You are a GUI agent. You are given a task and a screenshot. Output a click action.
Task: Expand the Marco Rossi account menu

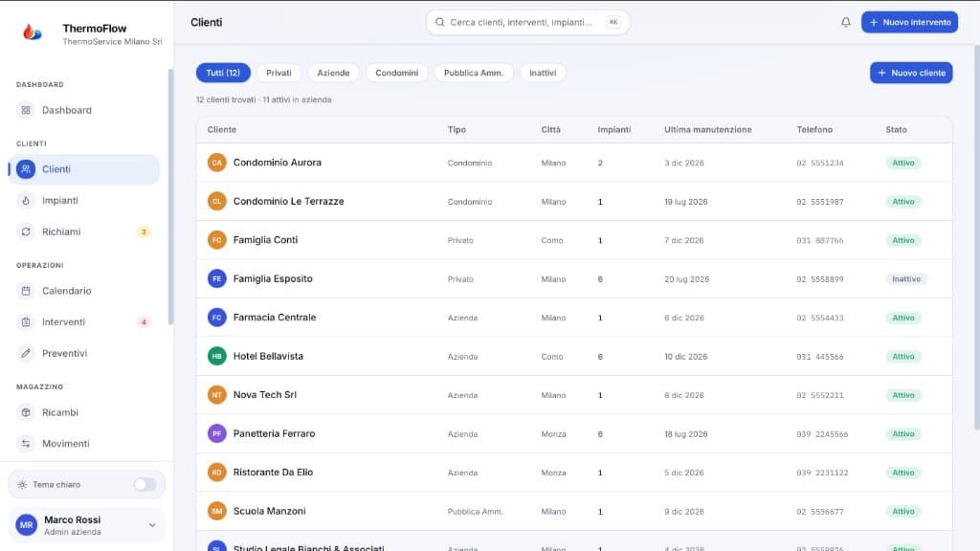pyautogui.click(x=152, y=525)
